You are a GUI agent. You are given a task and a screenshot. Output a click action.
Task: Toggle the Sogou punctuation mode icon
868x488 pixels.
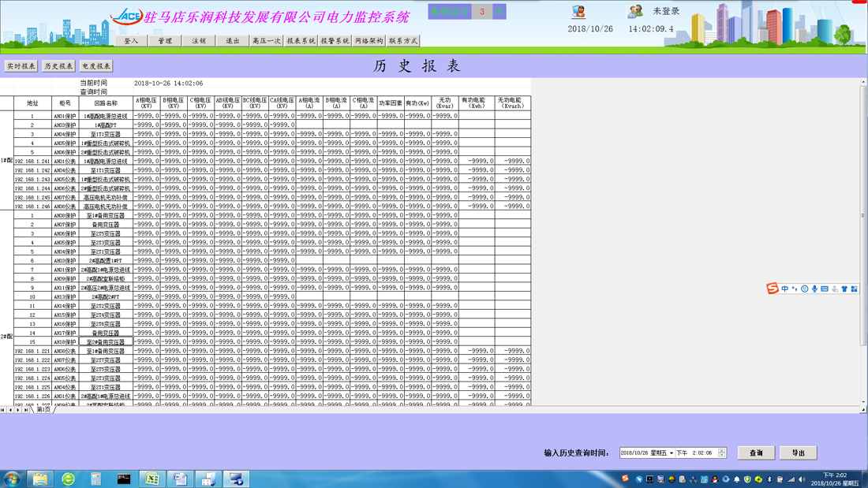[x=795, y=289]
